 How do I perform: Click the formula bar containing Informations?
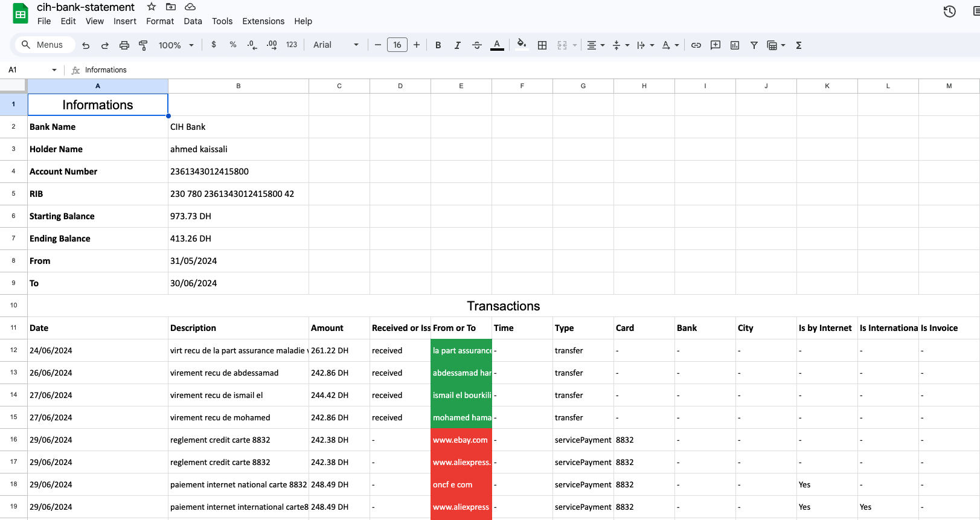point(531,70)
